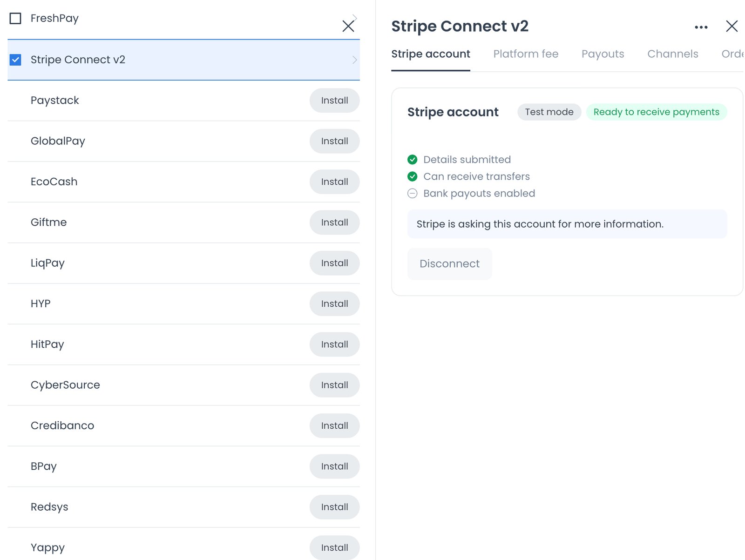This screenshot has height=560, width=745.
Task: Install the Yappy provider
Action: 334,547
